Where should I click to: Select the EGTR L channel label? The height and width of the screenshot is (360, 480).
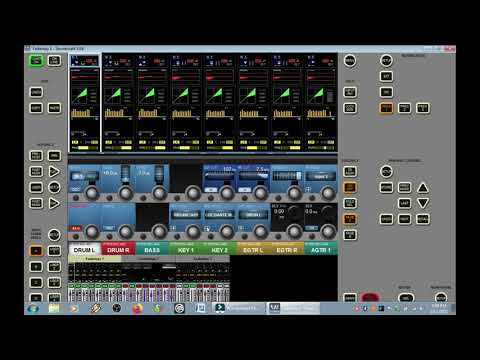[x=253, y=249]
